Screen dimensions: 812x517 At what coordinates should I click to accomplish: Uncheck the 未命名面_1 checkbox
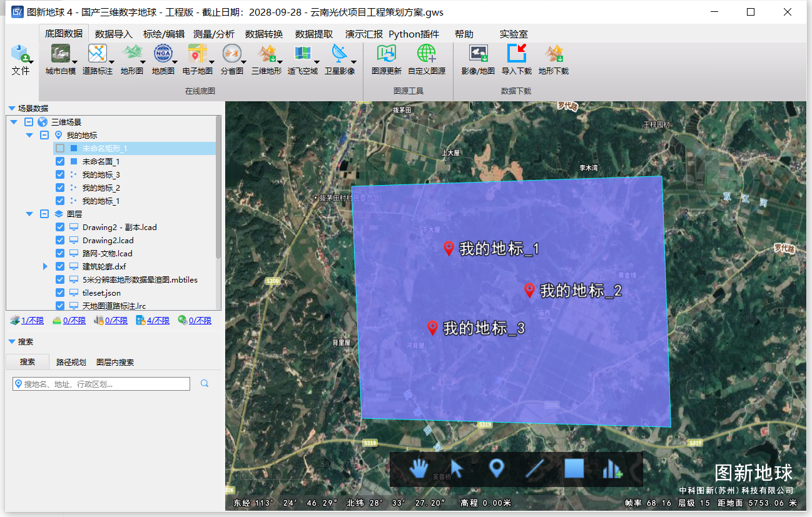(60, 161)
